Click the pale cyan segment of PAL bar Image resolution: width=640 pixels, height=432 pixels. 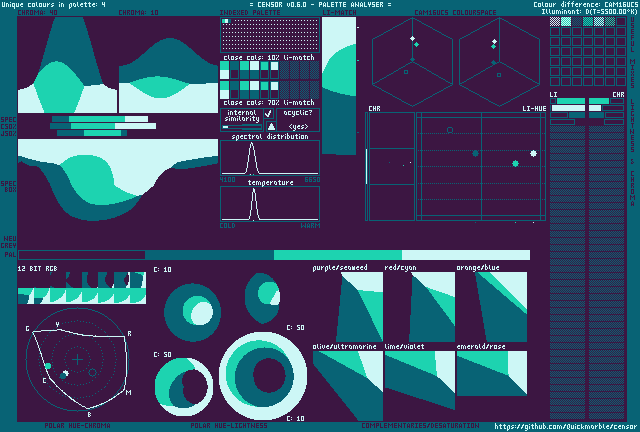pyautogui.click(x=466, y=255)
